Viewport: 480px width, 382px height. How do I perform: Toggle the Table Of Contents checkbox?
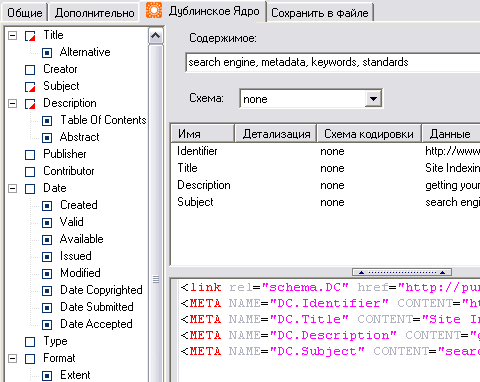47,121
